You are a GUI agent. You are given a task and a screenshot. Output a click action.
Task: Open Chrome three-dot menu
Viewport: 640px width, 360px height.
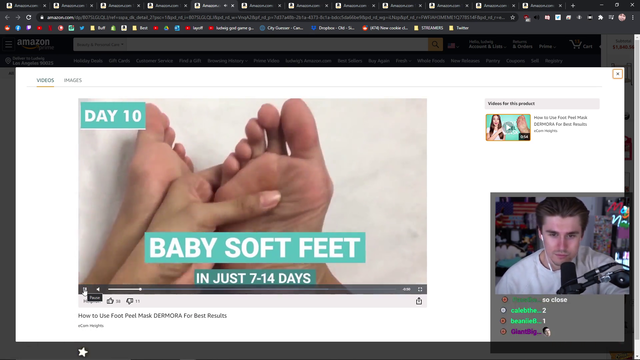(x=632, y=18)
